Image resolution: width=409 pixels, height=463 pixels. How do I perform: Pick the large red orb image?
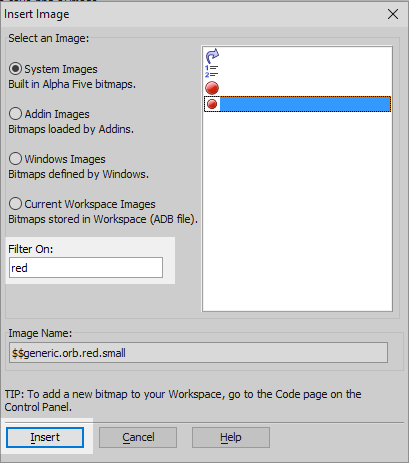[x=212, y=88]
